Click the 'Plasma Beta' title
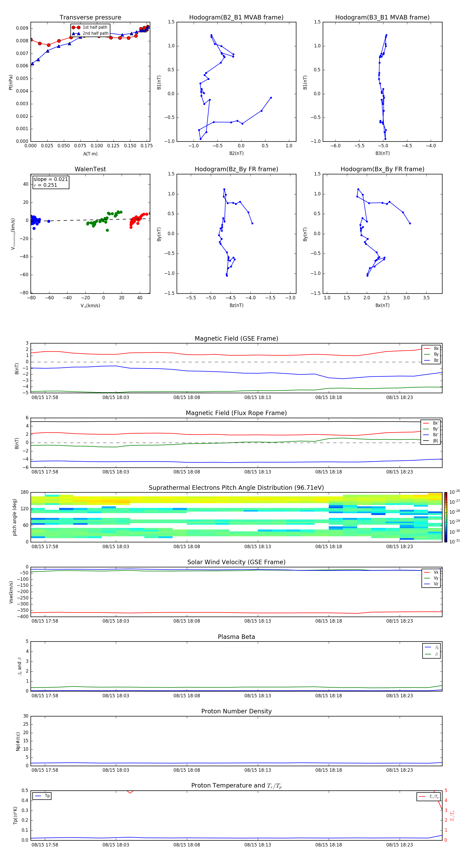This screenshot has width=473, height=868. pyautogui.click(x=236, y=637)
